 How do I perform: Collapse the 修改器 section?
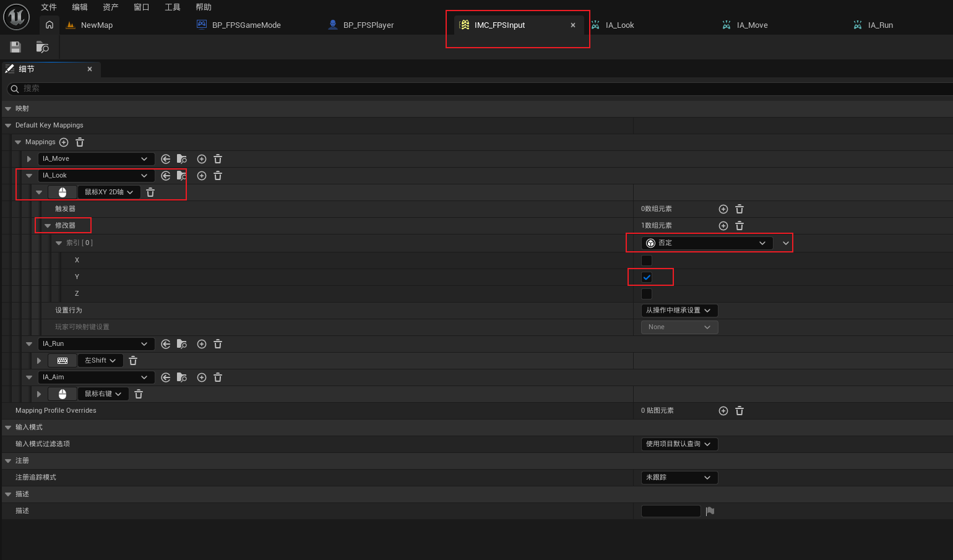[48, 226]
